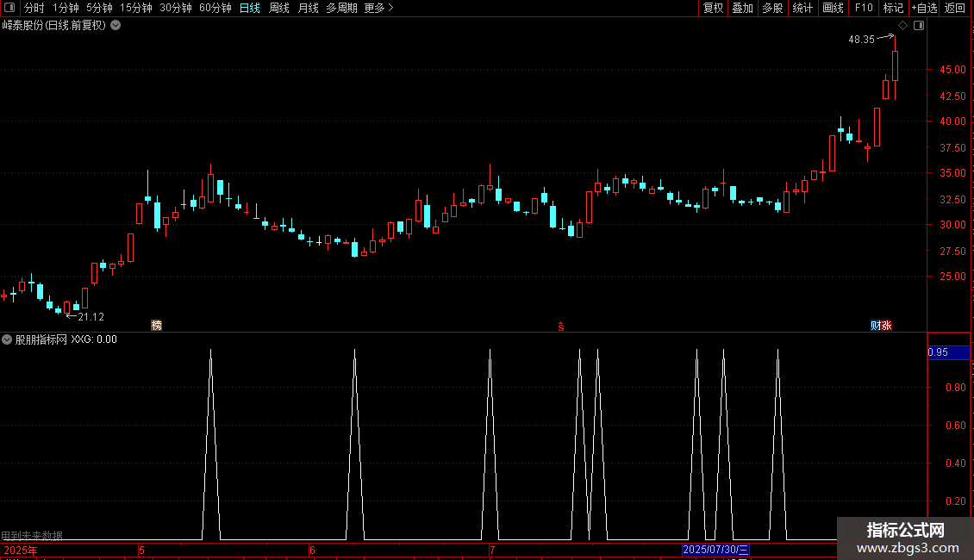Open the 统计 statistics tool

802,8
